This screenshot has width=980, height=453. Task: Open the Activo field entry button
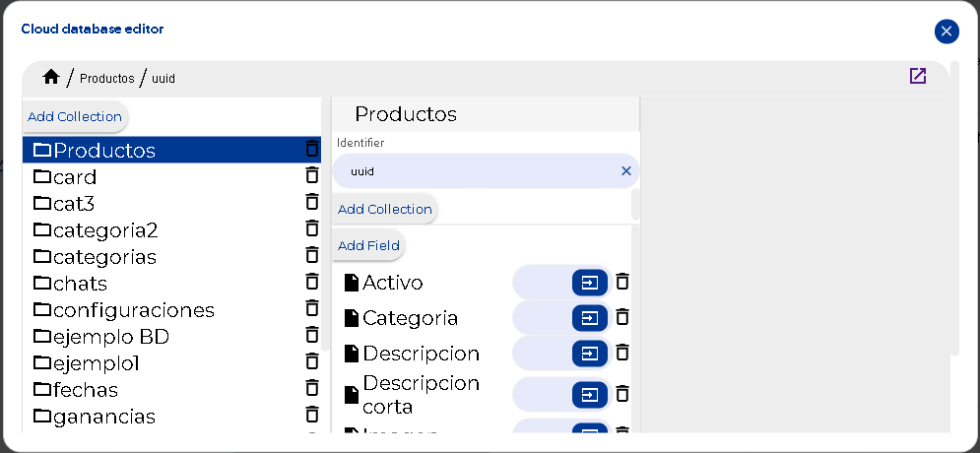pyautogui.click(x=590, y=283)
